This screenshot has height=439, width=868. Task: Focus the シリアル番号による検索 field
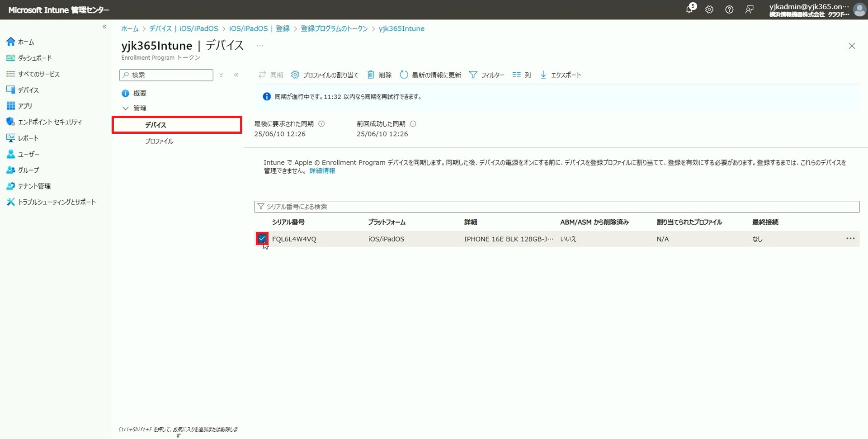(x=557, y=207)
